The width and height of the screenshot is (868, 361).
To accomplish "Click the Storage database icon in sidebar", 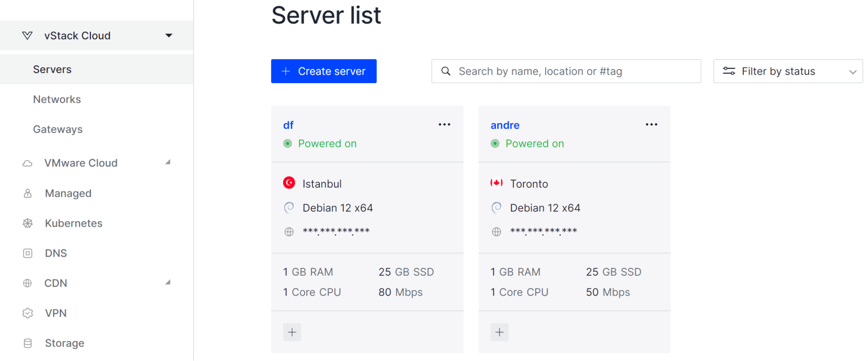I will (x=28, y=343).
